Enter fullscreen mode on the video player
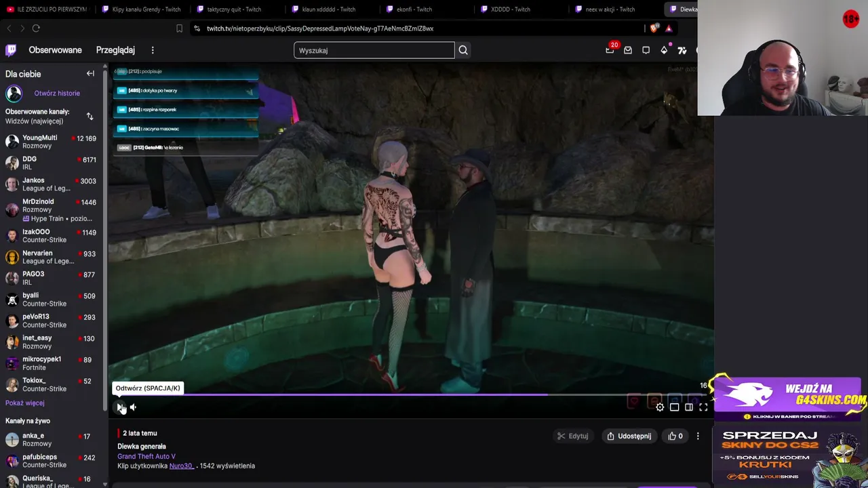This screenshot has height=488, width=868. pyautogui.click(x=703, y=407)
